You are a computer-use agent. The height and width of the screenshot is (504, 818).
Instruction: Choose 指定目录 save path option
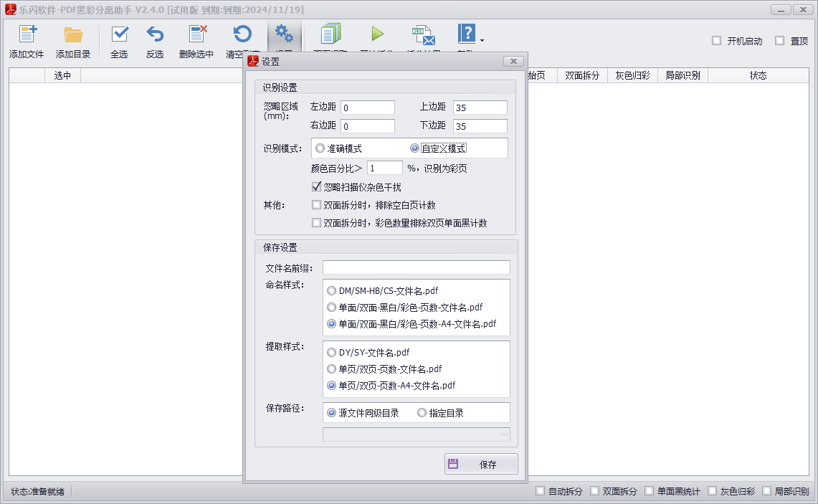coord(422,413)
